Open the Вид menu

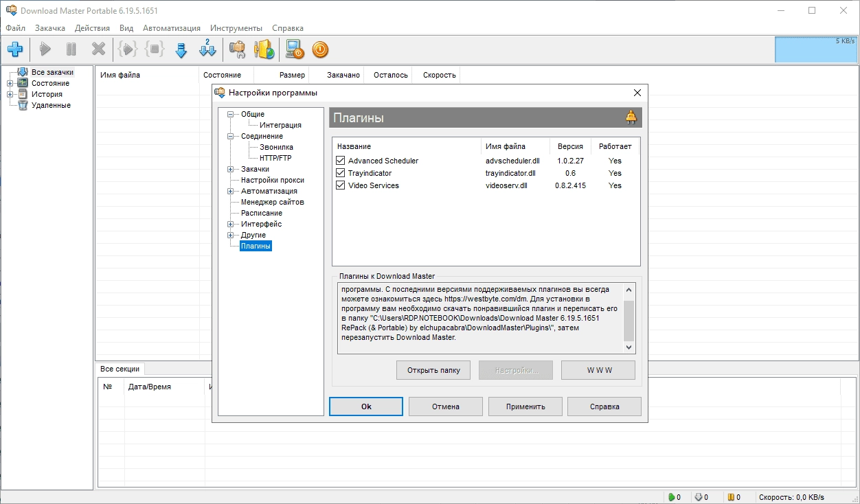pyautogui.click(x=126, y=28)
